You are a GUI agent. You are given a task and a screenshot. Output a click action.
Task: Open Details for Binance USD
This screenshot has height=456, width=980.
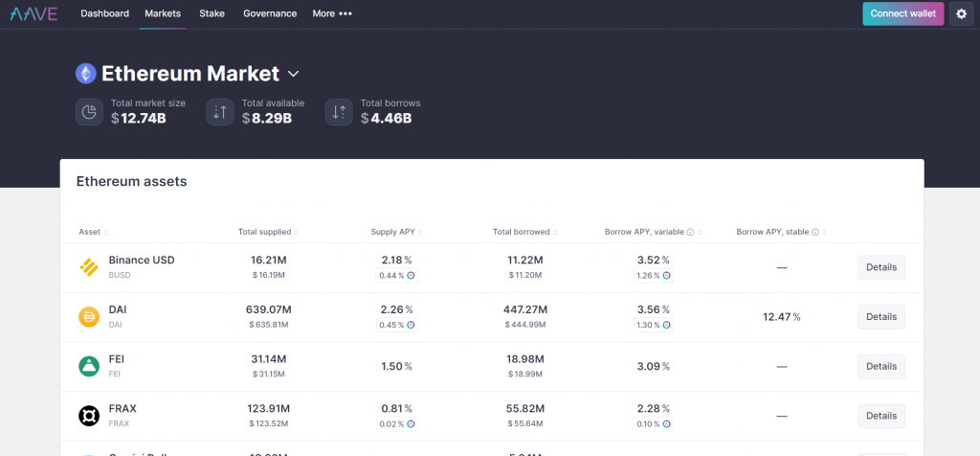[881, 267]
